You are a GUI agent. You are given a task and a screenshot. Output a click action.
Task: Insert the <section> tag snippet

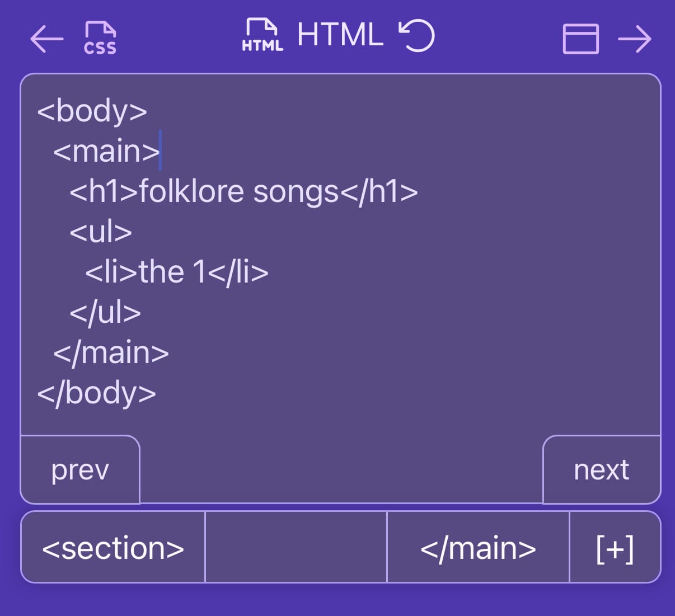(x=113, y=547)
